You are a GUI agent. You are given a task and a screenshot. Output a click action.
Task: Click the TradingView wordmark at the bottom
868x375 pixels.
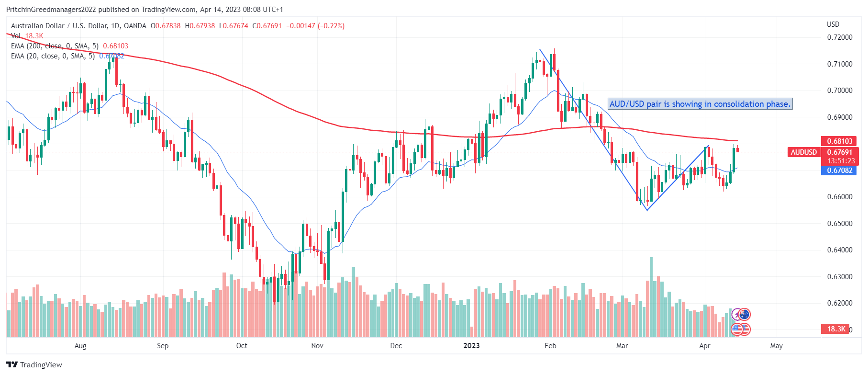coord(41,365)
